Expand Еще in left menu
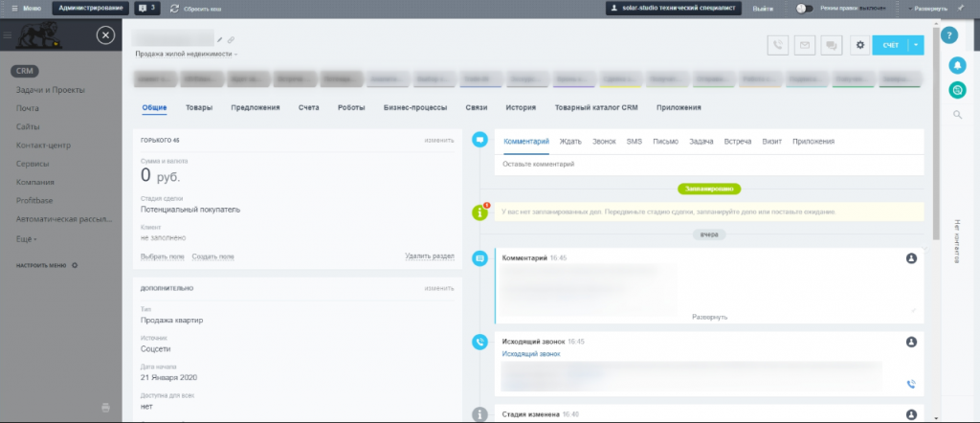 26,239
